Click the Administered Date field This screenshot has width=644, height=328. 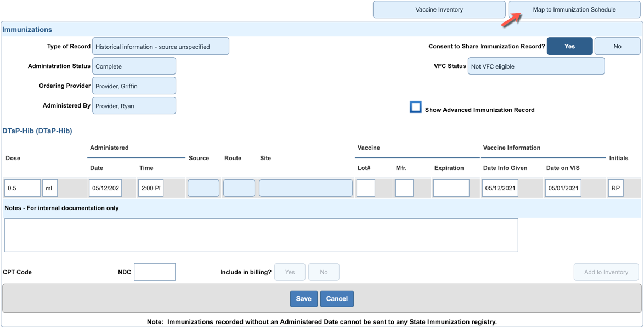pos(105,188)
